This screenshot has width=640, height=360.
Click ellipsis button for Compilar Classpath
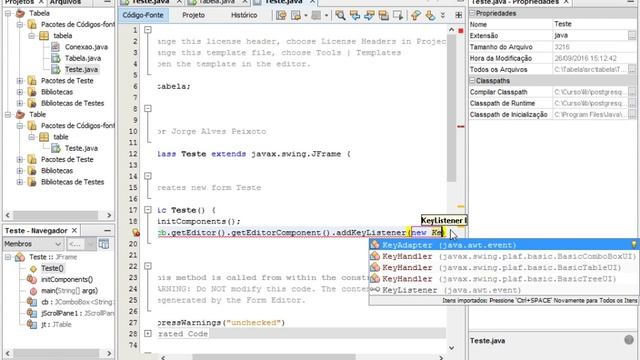point(632,92)
